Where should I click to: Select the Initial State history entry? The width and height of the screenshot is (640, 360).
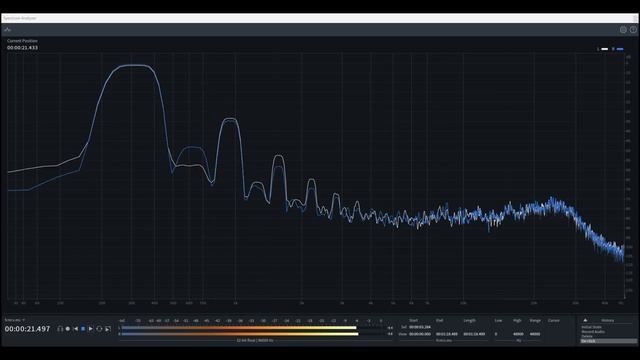591,327
